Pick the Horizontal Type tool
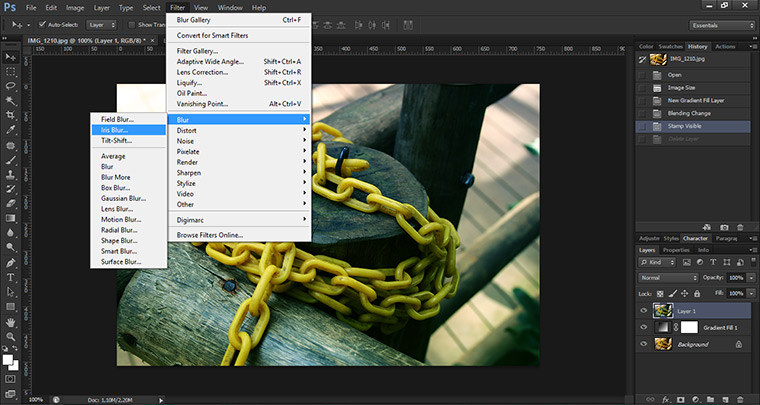Image resolution: width=760 pixels, height=405 pixels. point(10,277)
